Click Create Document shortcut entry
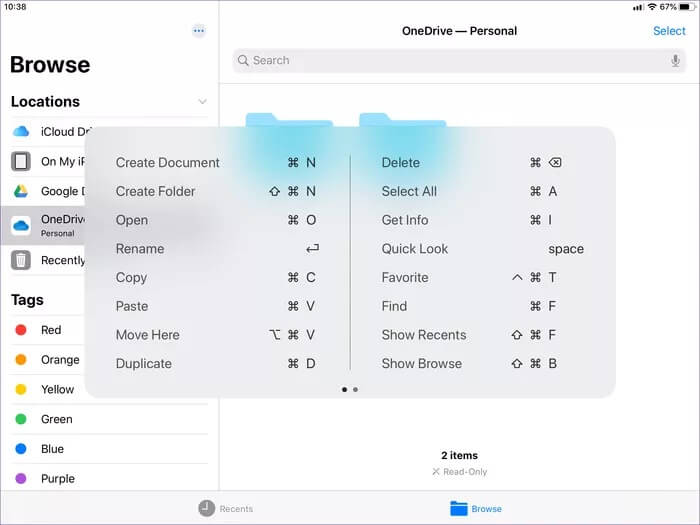 216,162
